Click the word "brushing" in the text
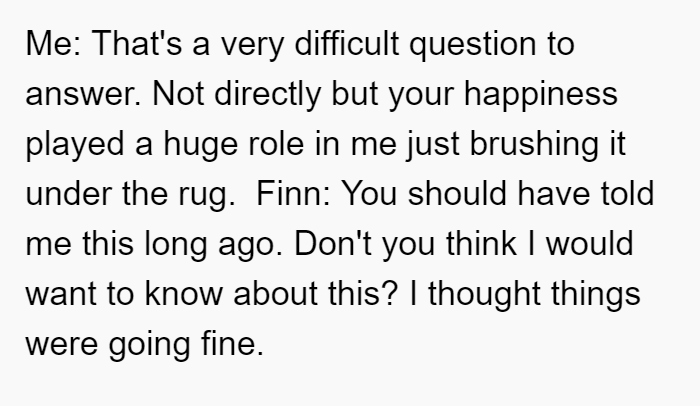The image size is (700, 406). click(x=534, y=145)
